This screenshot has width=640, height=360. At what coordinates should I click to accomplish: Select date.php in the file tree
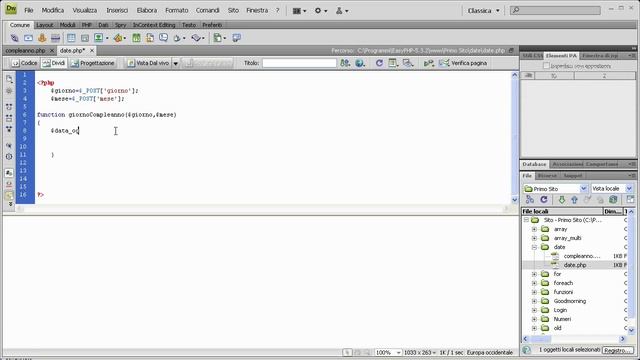click(x=575, y=265)
